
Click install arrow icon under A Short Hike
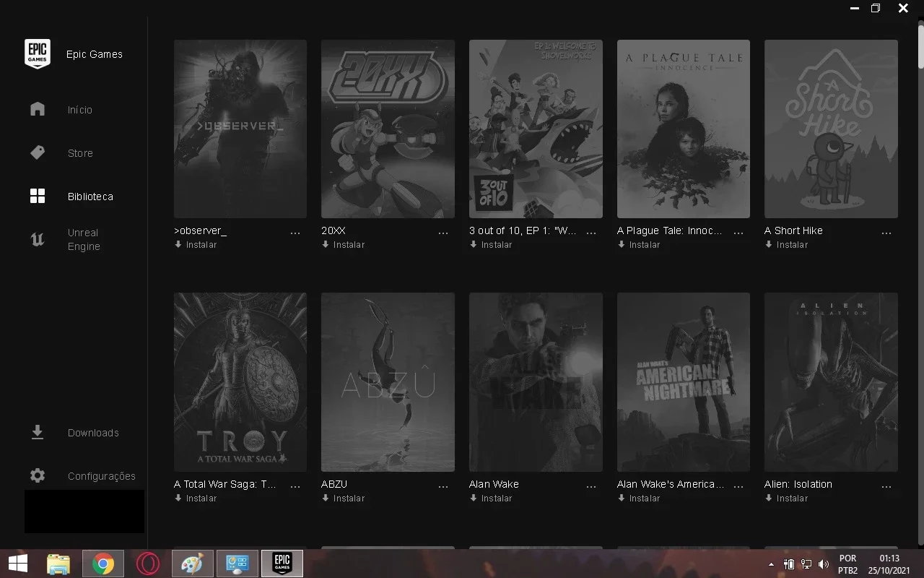point(769,245)
